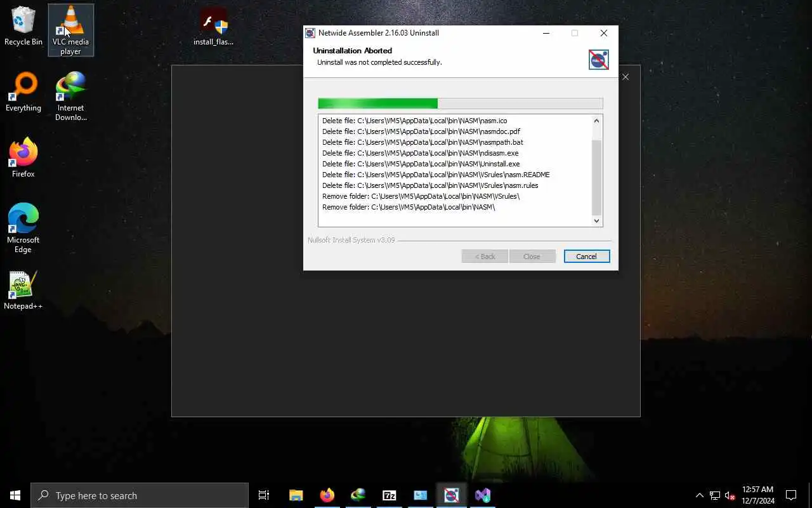
Task: Click 'Nullsoft Install System v3.09' text
Action: coord(351,240)
